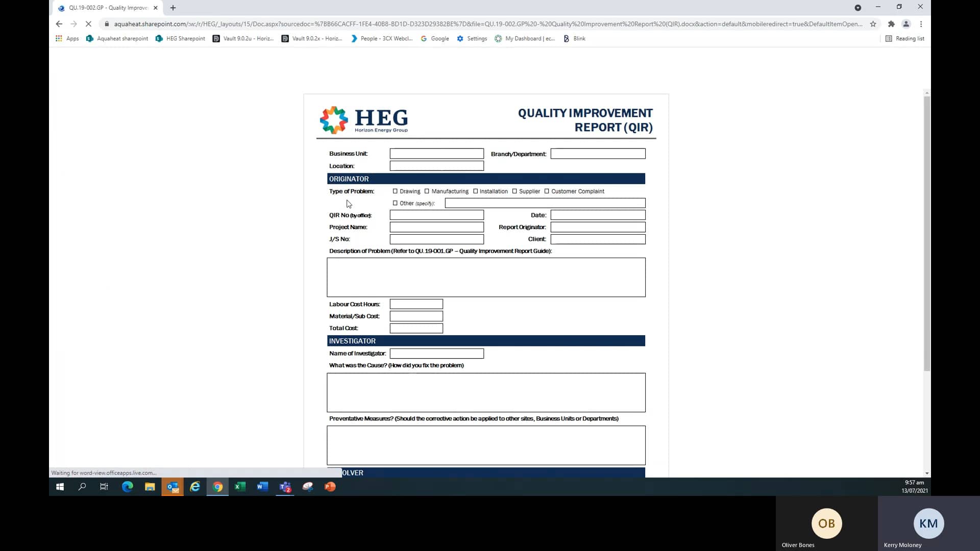This screenshot has height=551, width=980.
Task: Open Microsoft Teams from the taskbar
Action: 285,487
